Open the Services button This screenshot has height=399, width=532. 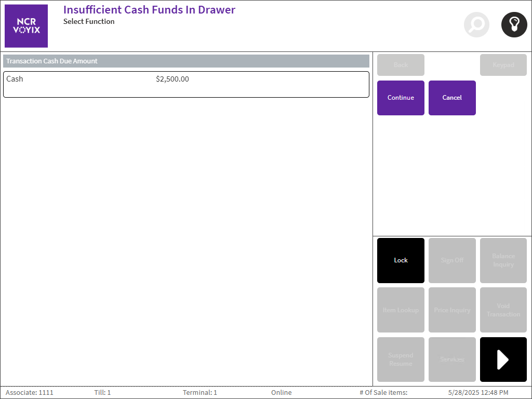coord(452,360)
